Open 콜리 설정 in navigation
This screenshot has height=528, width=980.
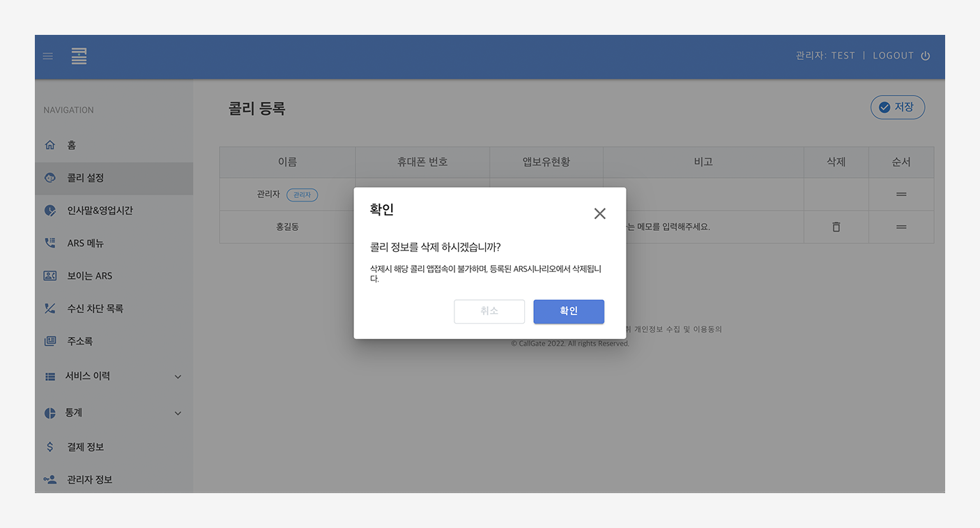[x=86, y=178]
